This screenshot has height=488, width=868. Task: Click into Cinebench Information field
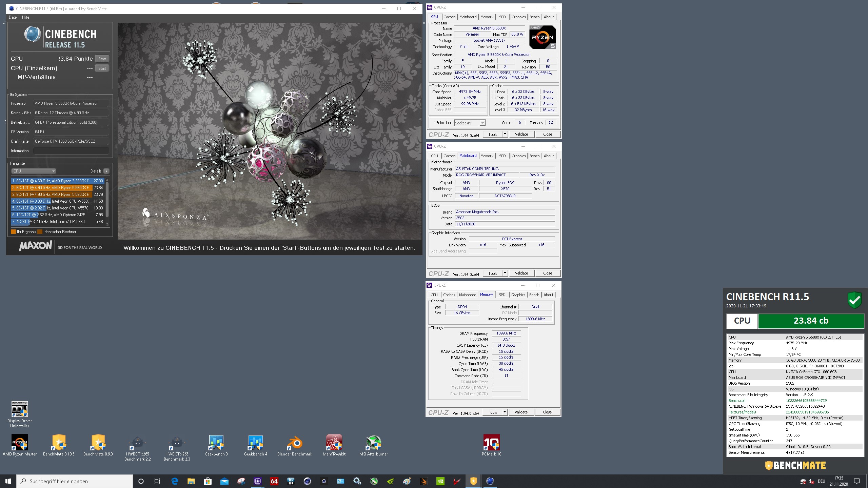tap(71, 151)
